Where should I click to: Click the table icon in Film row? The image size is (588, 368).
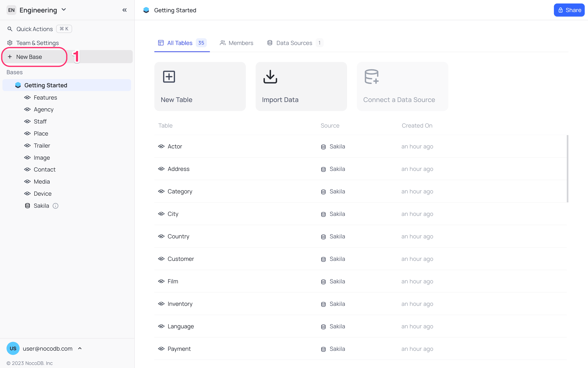161,281
